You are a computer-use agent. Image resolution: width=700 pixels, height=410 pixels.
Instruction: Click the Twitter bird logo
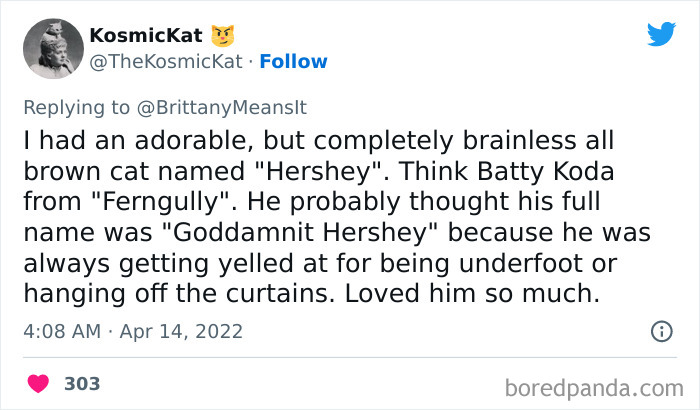[661, 35]
